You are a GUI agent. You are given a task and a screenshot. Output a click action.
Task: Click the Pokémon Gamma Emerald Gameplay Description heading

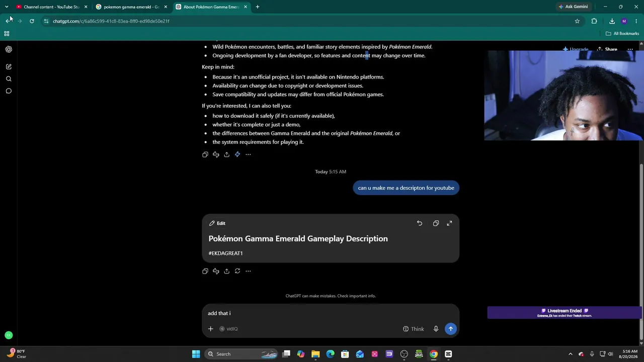[298, 239]
